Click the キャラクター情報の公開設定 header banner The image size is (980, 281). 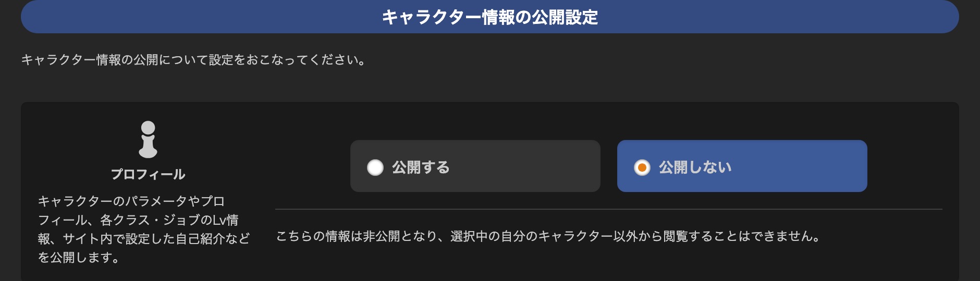[490, 17]
